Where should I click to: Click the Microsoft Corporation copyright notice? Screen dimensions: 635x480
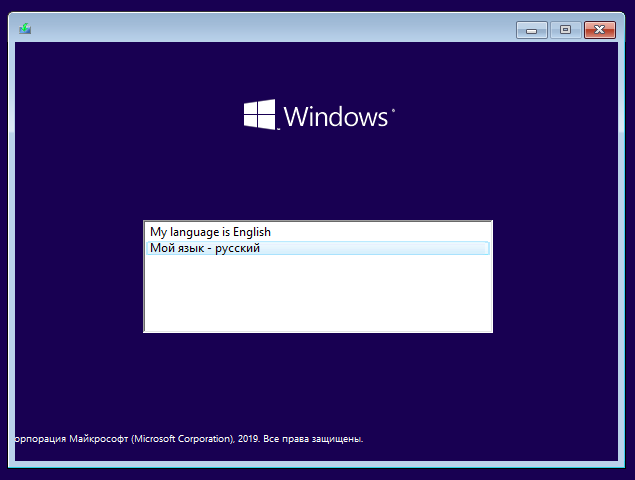tap(189, 439)
